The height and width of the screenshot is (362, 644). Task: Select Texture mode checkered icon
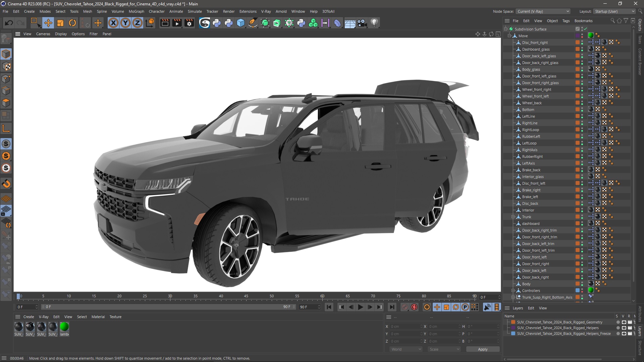(x=6, y=66)
